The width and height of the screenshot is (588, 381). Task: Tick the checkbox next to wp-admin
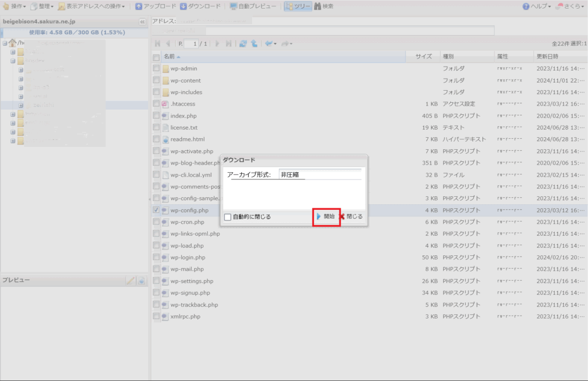point(156,68)
